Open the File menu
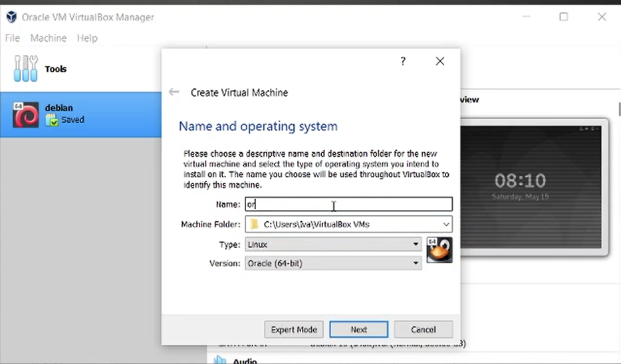The image size is (621, 364). click(13, 38)
